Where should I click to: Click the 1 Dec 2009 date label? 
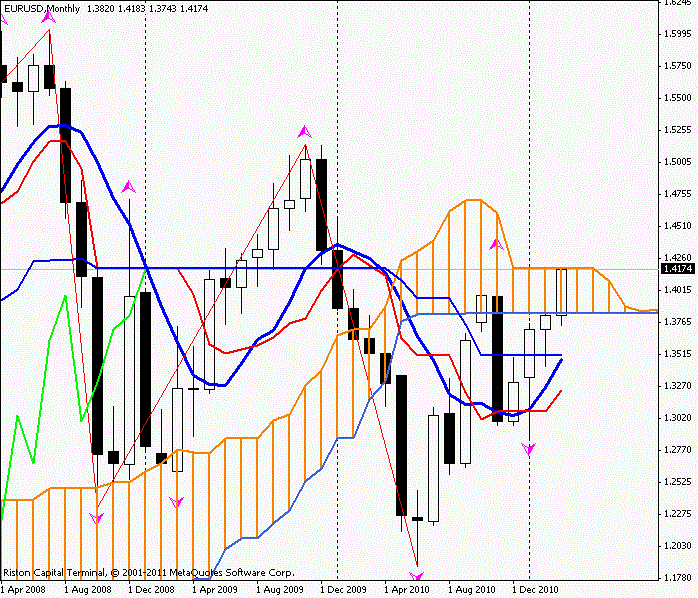tap(344, 590)
